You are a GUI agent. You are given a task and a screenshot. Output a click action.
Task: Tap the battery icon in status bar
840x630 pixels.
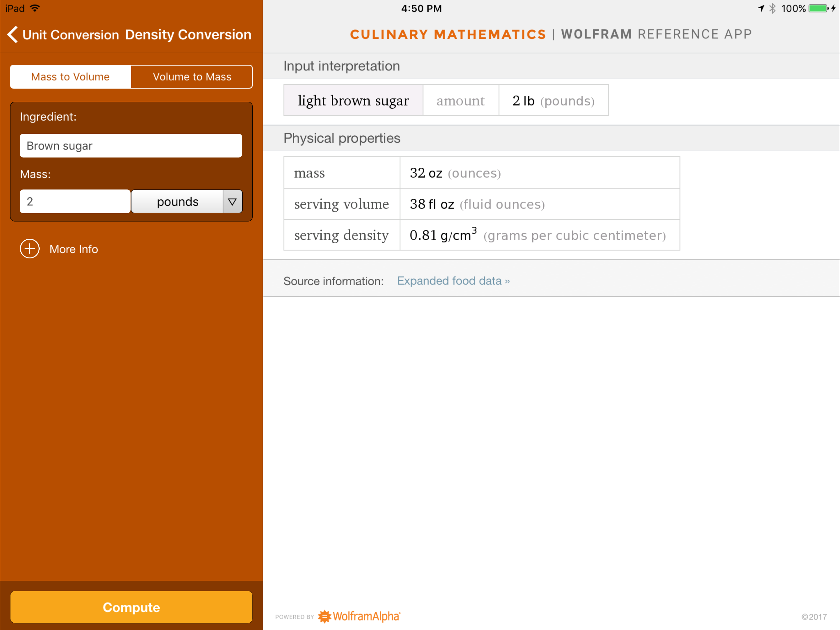click(818, 8)
